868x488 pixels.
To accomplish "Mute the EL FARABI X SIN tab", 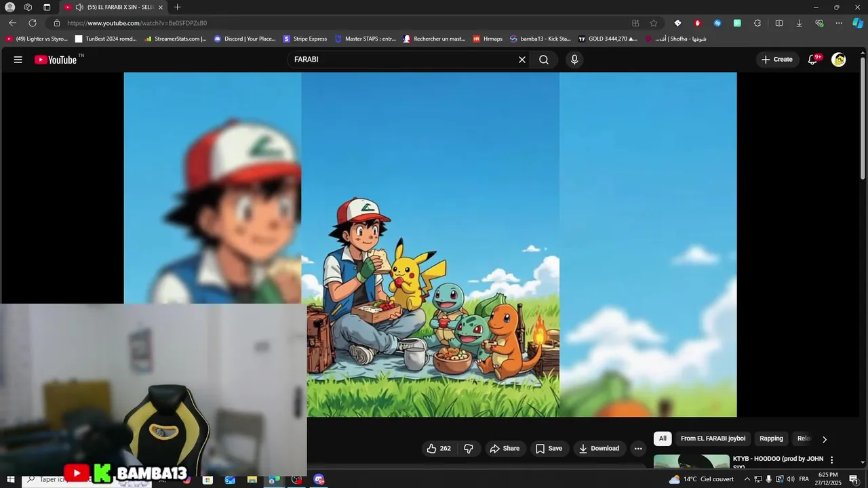I will click(79, 7).
